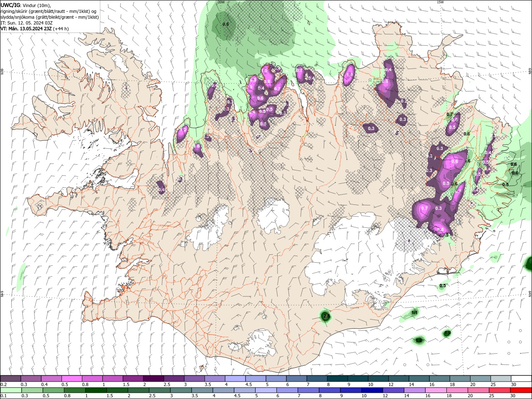Pick the light pink rain-scale swatch starting at 16
The width and height of the screenshot is (532, 399).
(435, 390)
